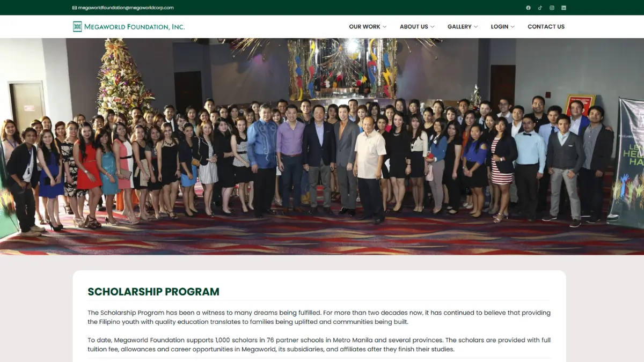The width and height of the screenshot is (644, 362).
Task: Click the paragraph starting "The Scholarship Program has been"
Action: (x=319, y=317)
